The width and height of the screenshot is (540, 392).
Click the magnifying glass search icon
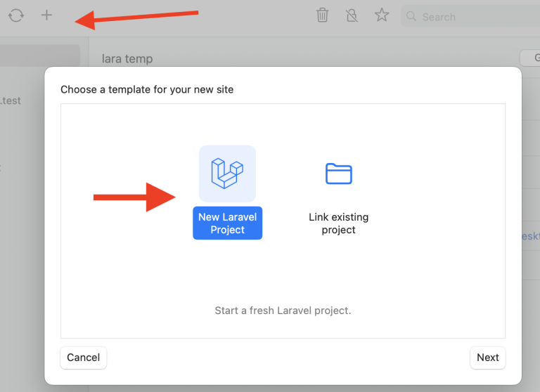[411, 16]
